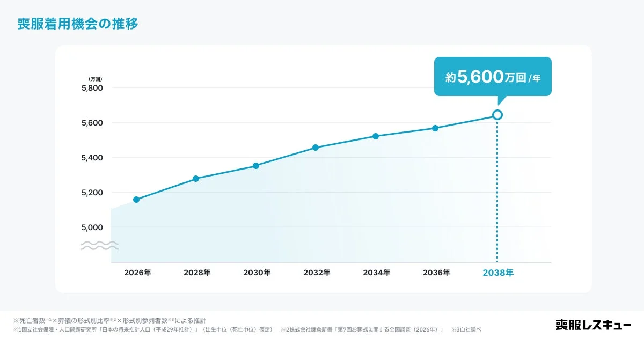The height and width of the screenshot is (338, 644).
Task: Select the 2038年 axis label
Action: pos(498,273)
